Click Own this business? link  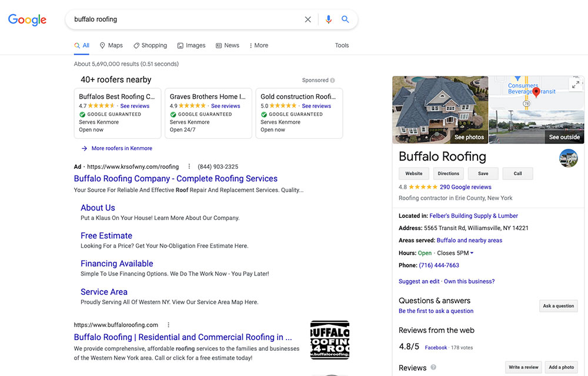[469, 281]
